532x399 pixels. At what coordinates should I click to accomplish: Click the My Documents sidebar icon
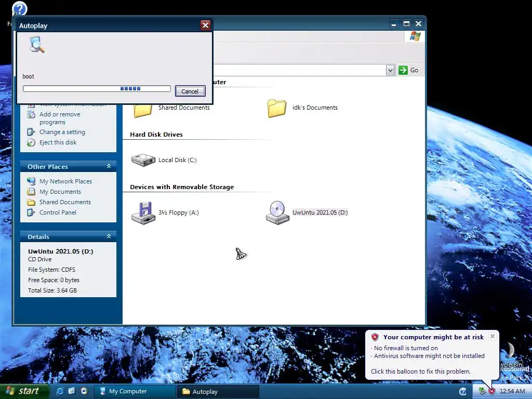[x=31, y=191]
